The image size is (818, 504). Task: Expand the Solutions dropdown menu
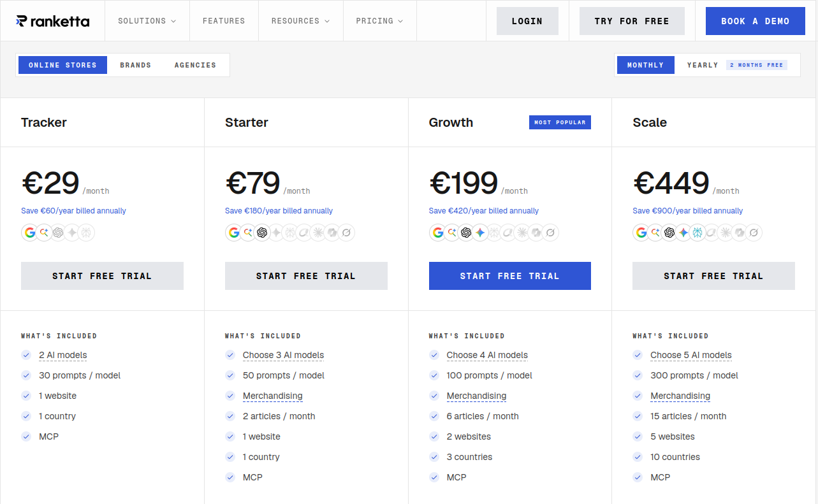click(147, 21)
